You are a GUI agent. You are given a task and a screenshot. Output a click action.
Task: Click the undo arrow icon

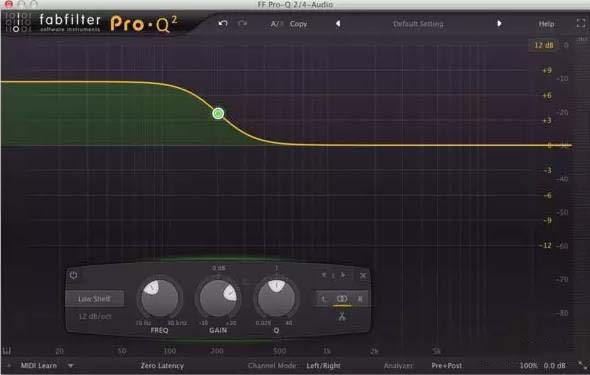click(223, 23)
